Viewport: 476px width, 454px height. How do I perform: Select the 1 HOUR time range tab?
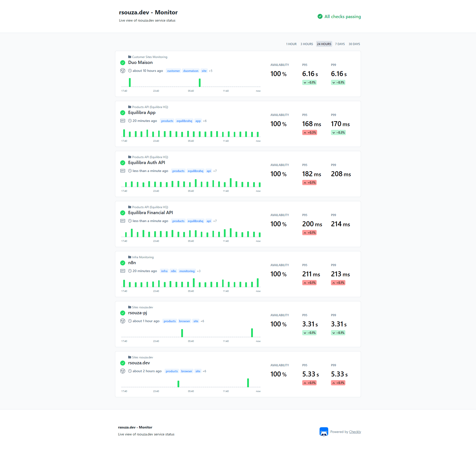coord(291,44)
